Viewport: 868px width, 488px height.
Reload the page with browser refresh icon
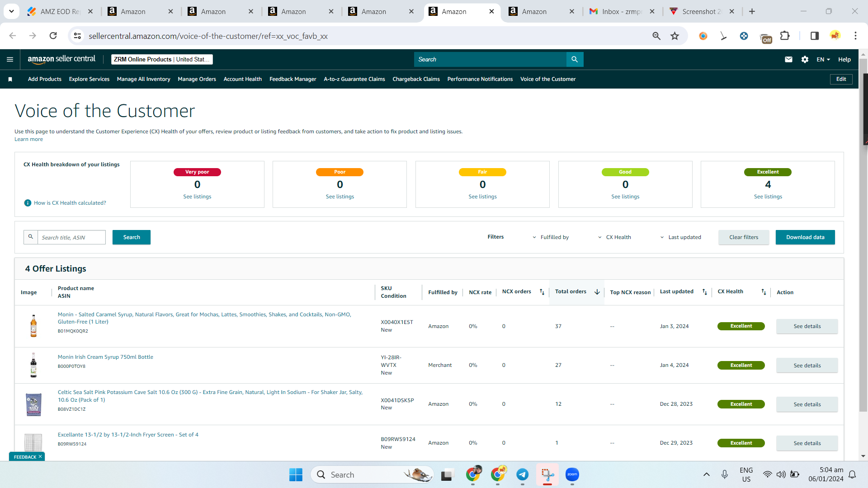(53, 36)
